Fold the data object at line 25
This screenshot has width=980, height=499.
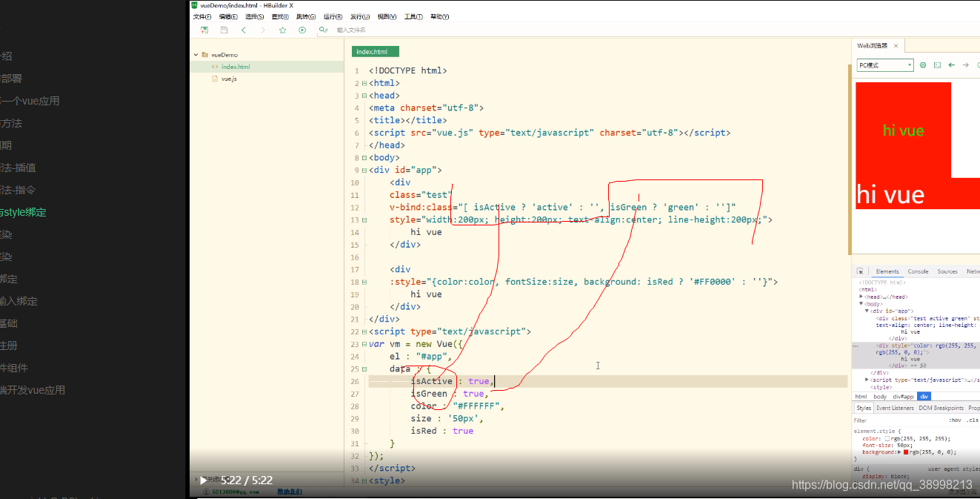(364, 369)
